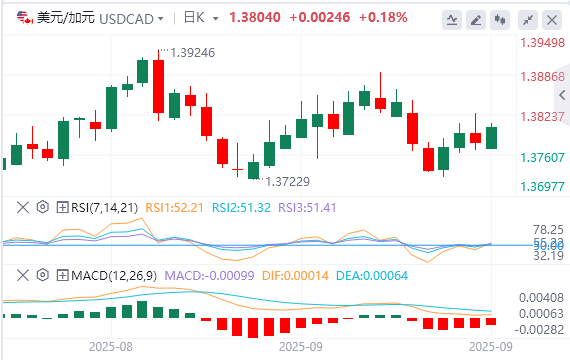The image size is (570, 360).
Task: Select the pencil drawing tool
Action: pos(476,20)
